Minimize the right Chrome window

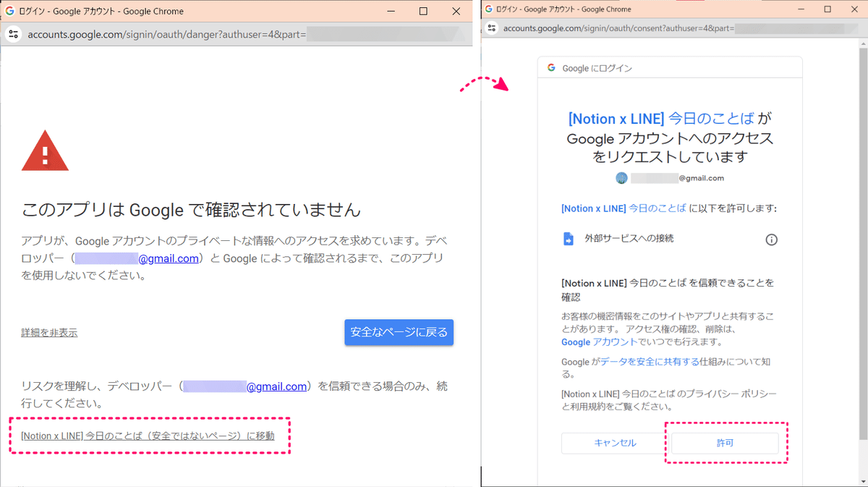(x=801, y=9)
